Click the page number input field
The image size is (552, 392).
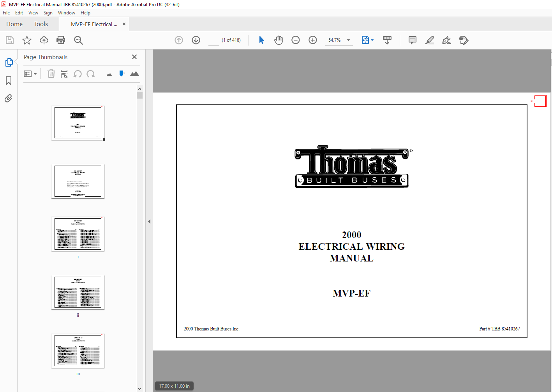pos(214,40)
